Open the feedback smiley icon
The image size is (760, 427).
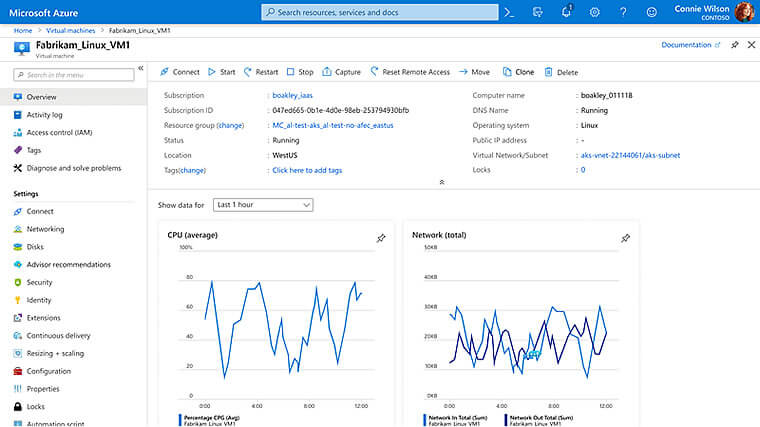(651, 13)
